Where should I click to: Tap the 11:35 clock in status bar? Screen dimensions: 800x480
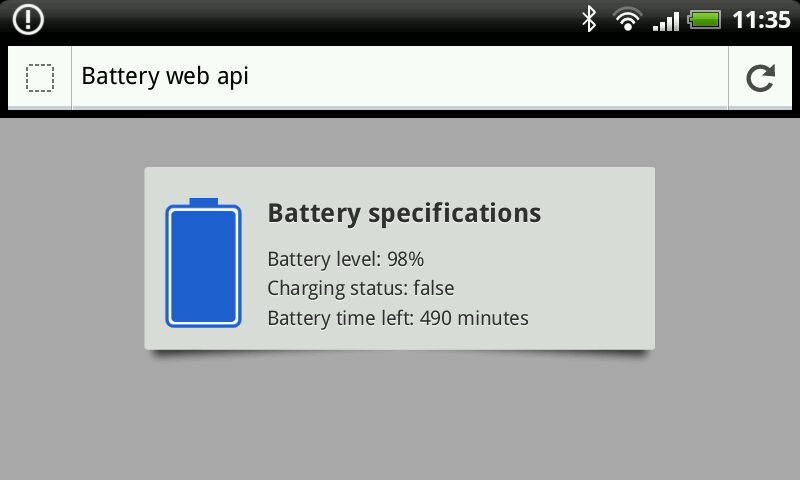[x=761, y=20]
